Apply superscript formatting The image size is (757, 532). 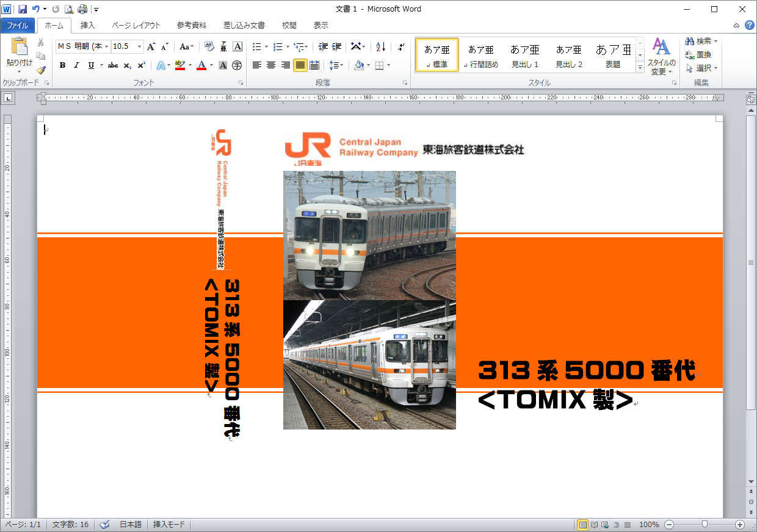(141, 65)
